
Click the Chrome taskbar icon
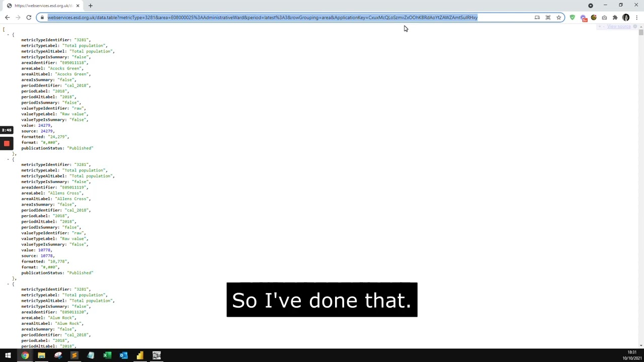25,355
